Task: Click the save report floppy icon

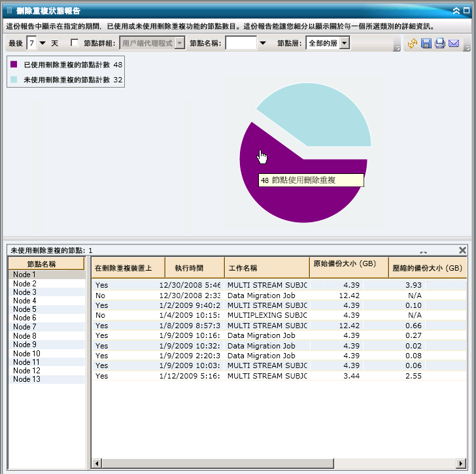Action: (426, 44)
